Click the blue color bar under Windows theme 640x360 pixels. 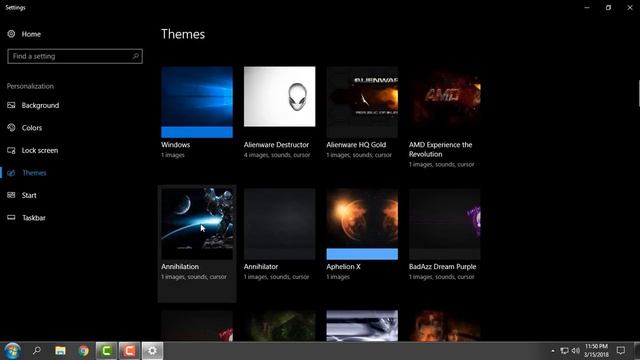click(197, 132)
